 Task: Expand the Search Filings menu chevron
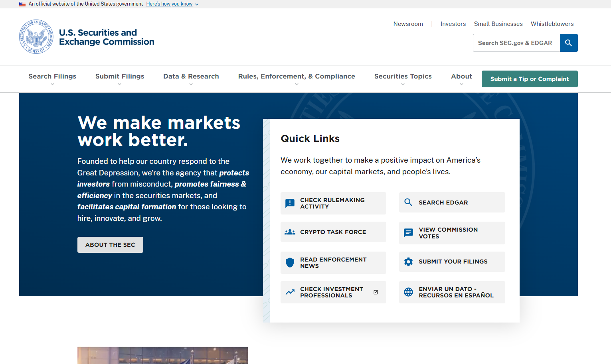point(52,84)
